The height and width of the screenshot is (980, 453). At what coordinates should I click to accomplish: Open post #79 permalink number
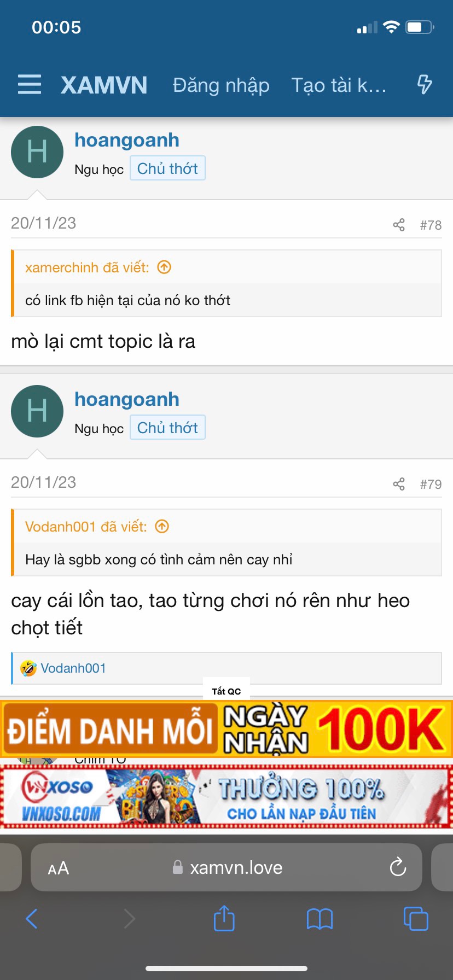431,484
